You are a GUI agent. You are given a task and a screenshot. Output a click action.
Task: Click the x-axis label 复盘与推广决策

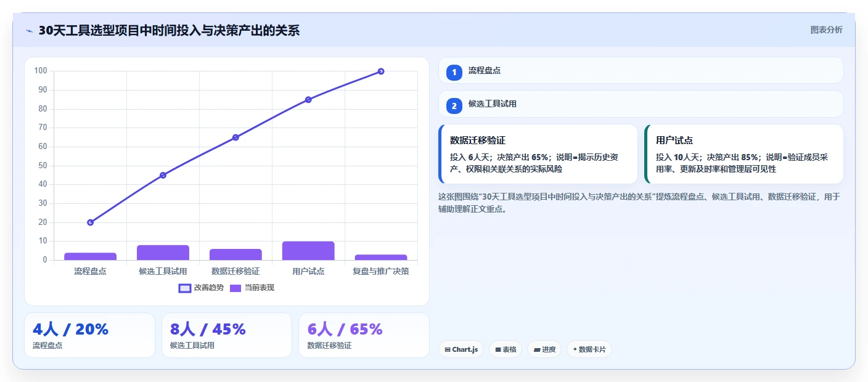[381, 271]
